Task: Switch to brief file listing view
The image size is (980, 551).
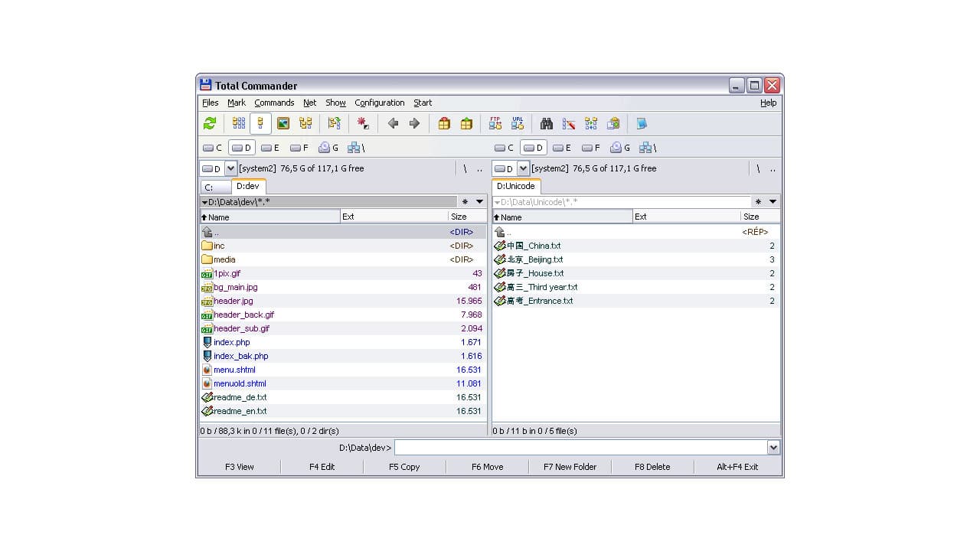Action: [239, 123]
